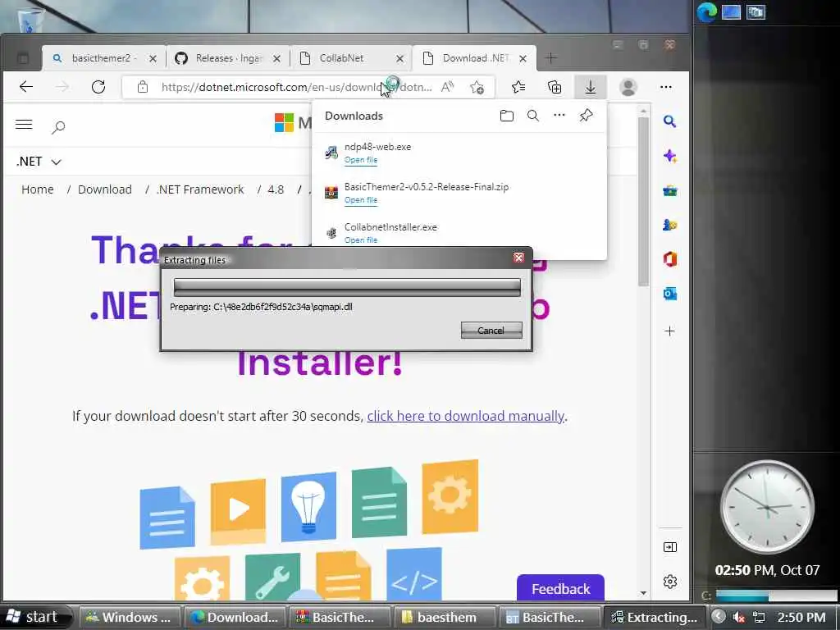Open sidebar settings gear icon

pos(669,582)
